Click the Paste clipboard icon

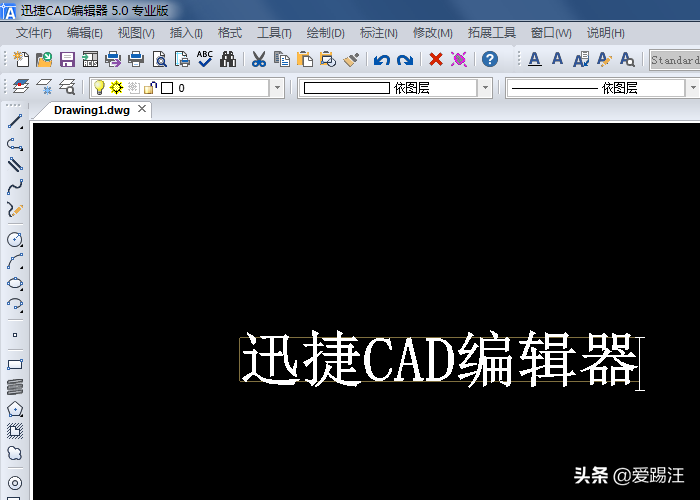pos(304,59)
